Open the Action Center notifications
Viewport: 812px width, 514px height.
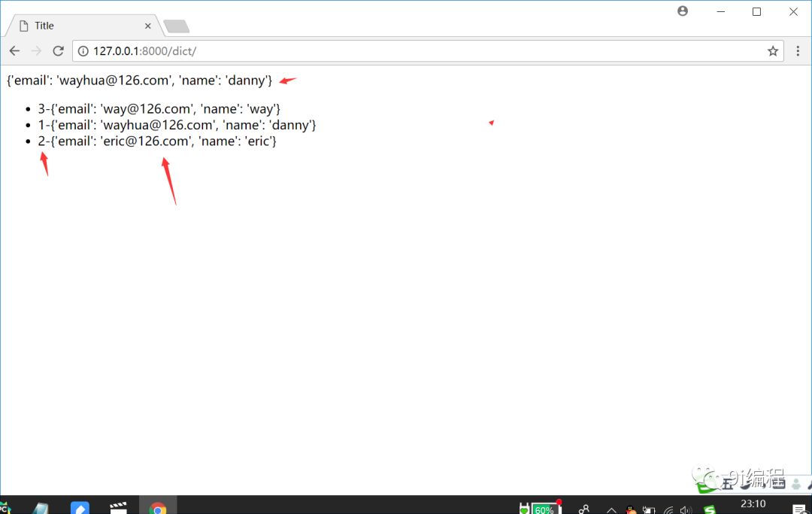(x=798, y=509)
